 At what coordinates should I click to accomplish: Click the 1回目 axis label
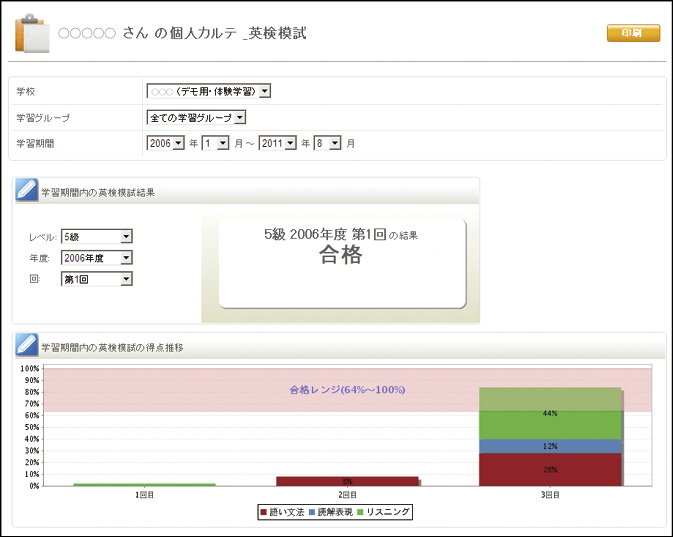click(145, 495)
